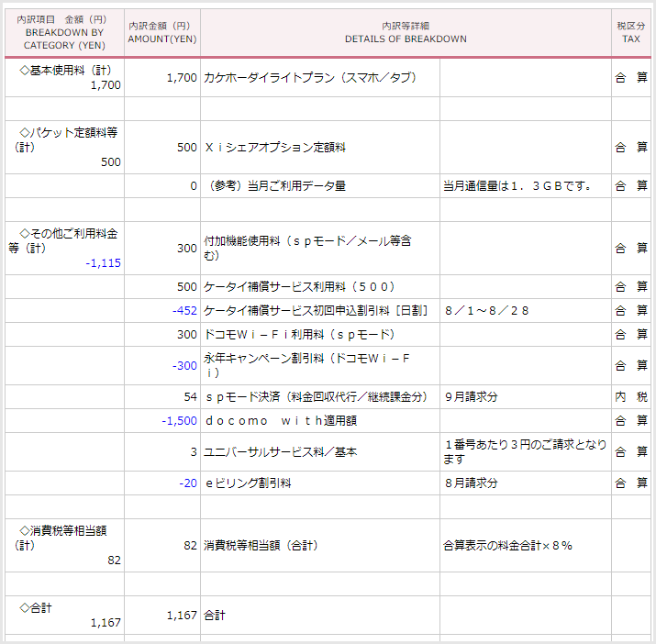Select the ◇パケット定額料等（計）category cell
This screenshot has height=644, width=656.
tap(64, 148)
